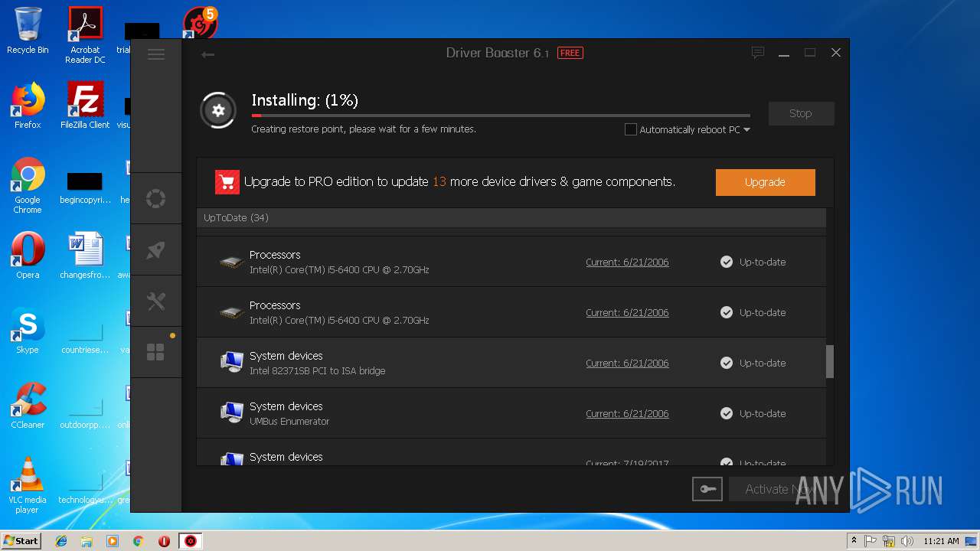Open the Scan section in sidebar
The width and height of the screenshot is (980, 551).
155,199
